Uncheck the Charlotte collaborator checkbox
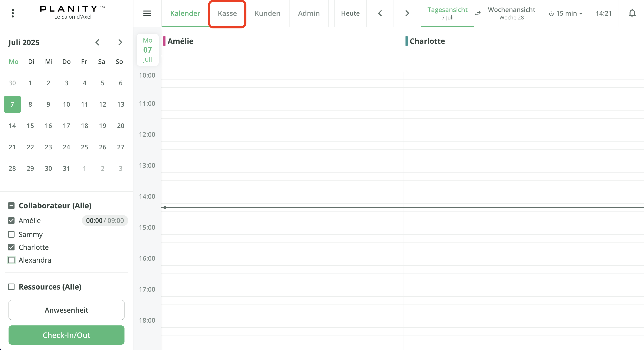 11,247
